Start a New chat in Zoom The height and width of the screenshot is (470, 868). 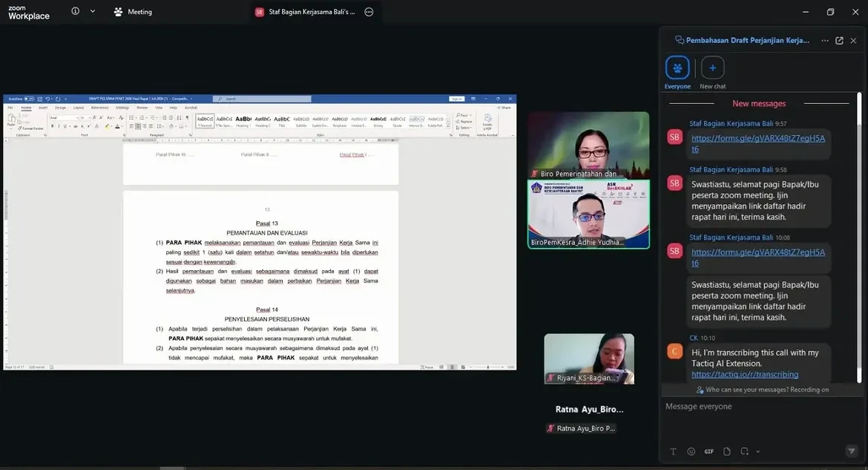coord(712,68)
